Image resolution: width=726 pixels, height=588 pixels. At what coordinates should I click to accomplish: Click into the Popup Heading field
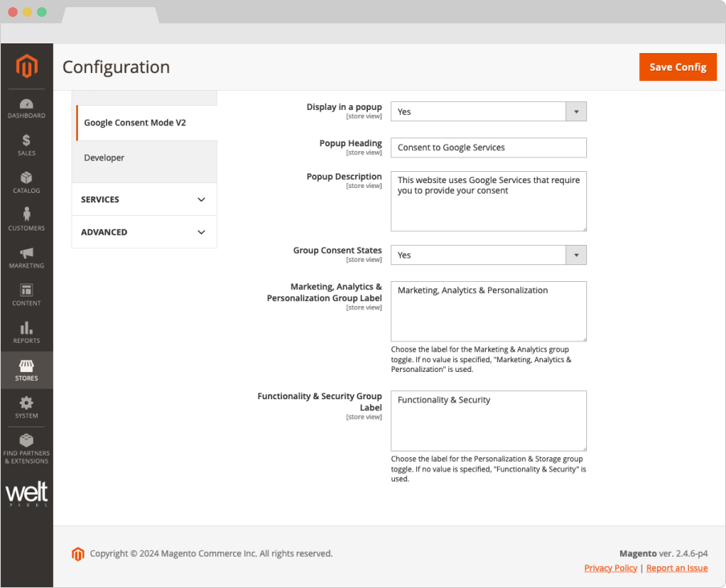pyautogui.click(x=488, y=148)
